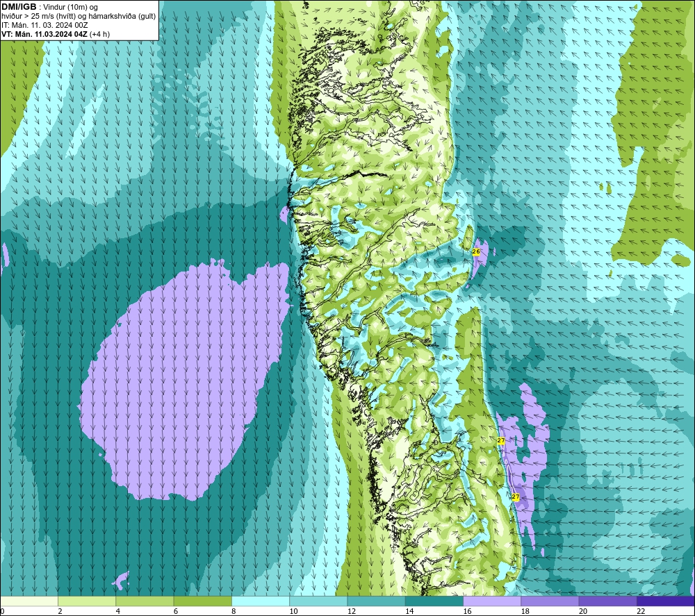The image size is (695, 616).
Task: Click the 20–22 m/s violet legend swatch
Action: coord(607,601)
